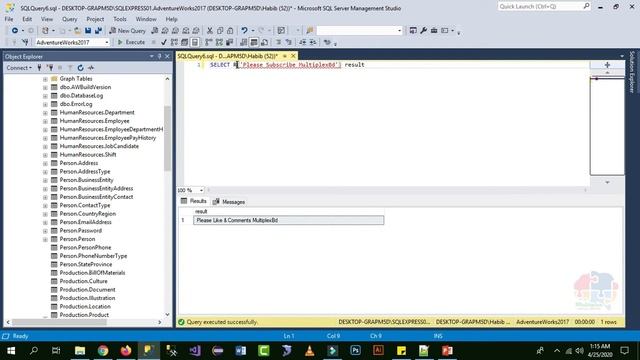
Task: Click the Open File folder icon
Action: 77,31
